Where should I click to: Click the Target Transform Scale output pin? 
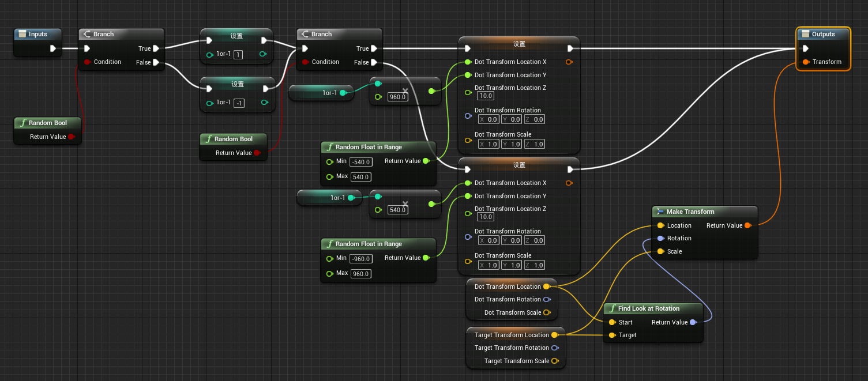[x=554, y=361]
